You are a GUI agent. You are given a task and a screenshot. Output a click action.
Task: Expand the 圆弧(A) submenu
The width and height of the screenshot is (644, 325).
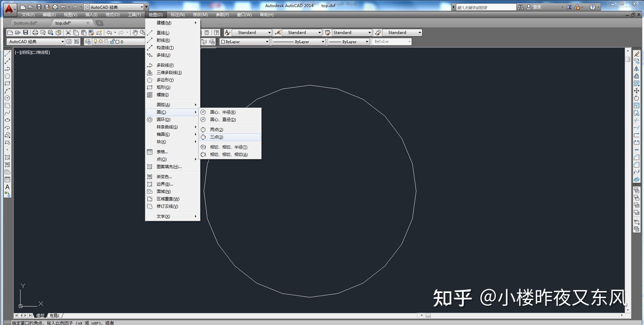163,105
